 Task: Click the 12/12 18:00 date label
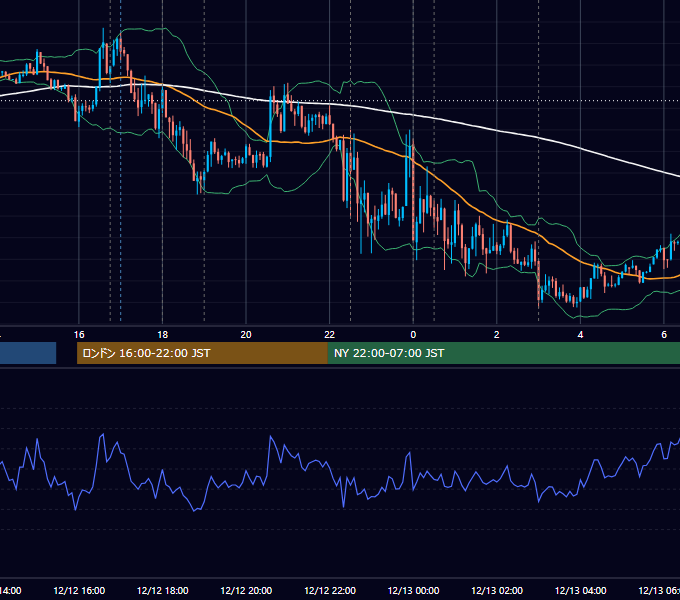[163, 590]
